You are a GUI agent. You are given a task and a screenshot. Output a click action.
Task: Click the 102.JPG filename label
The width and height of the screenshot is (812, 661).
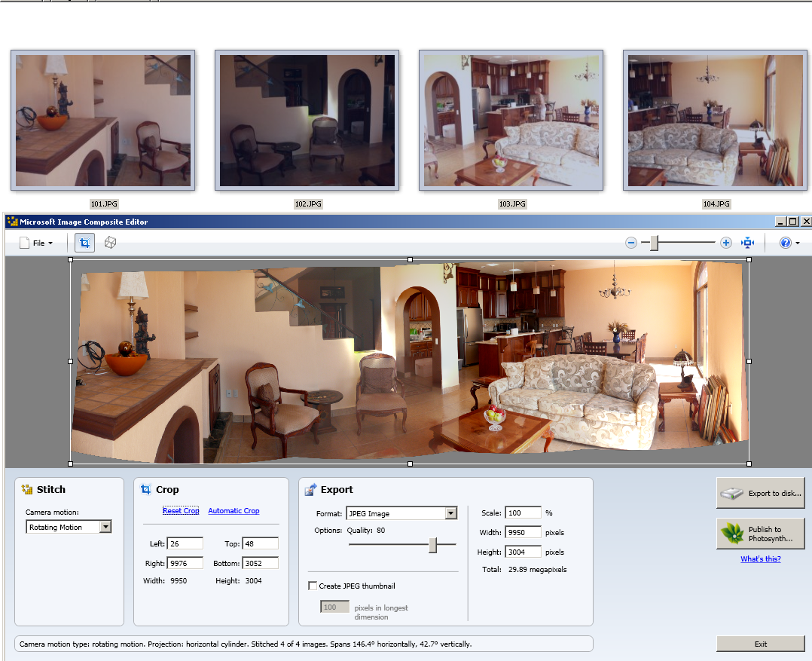(x=308, y=204)
